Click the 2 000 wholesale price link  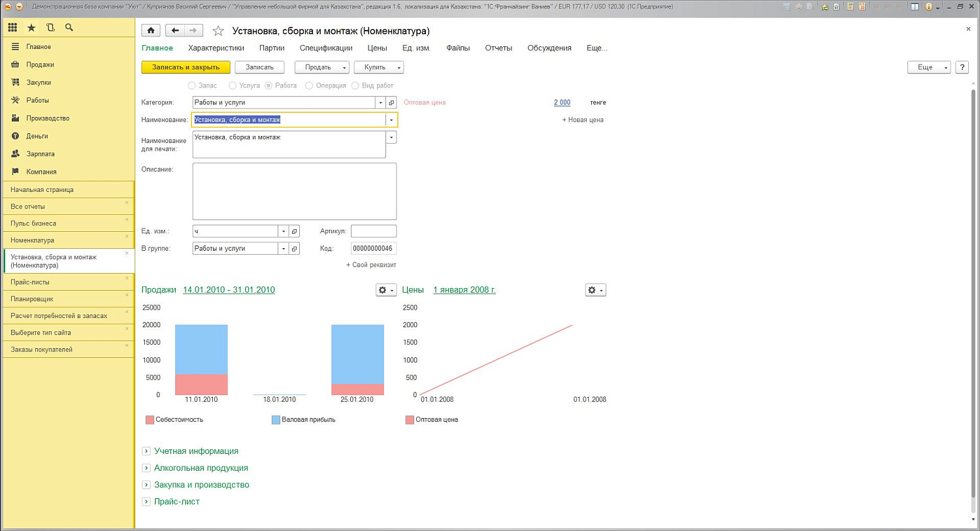tap(562, 103)
